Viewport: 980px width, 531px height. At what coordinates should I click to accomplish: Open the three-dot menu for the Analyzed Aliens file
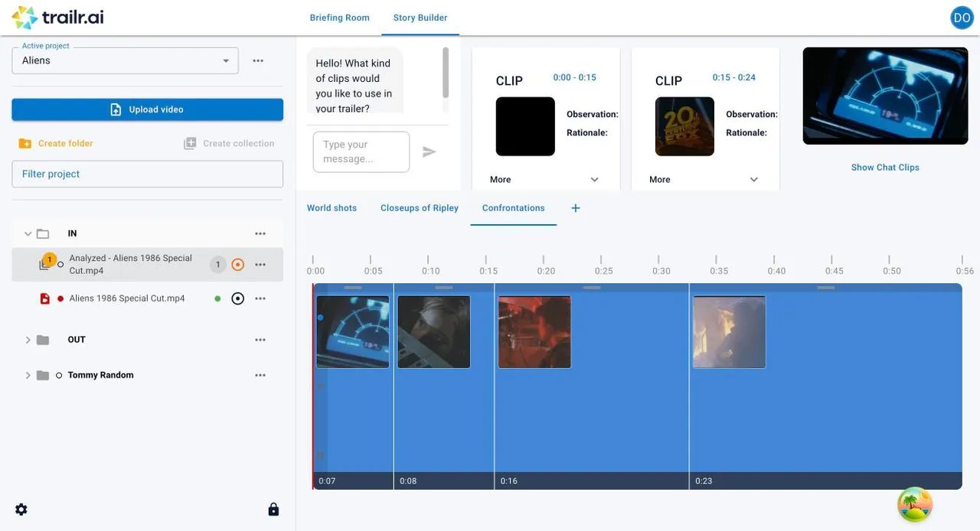coord(260,265)
